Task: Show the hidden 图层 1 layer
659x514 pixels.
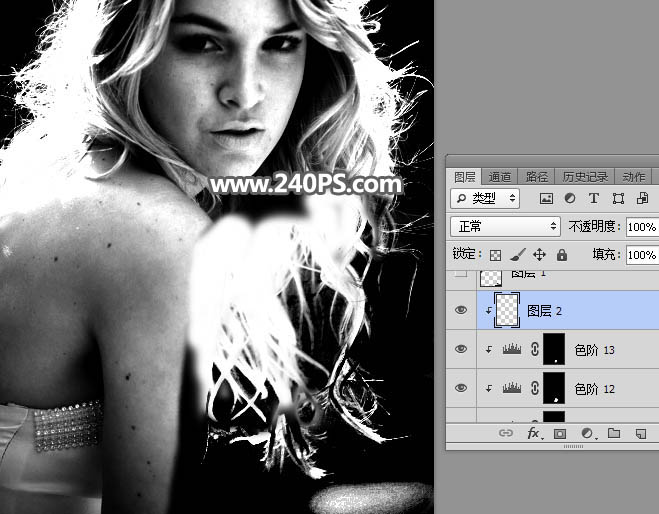Action: pyautogui.click(x=461, y=274)
